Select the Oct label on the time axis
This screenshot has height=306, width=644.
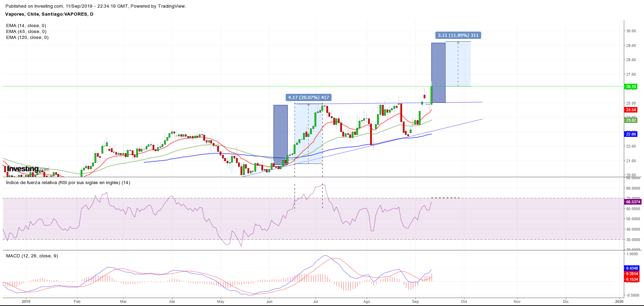[464, 301]
